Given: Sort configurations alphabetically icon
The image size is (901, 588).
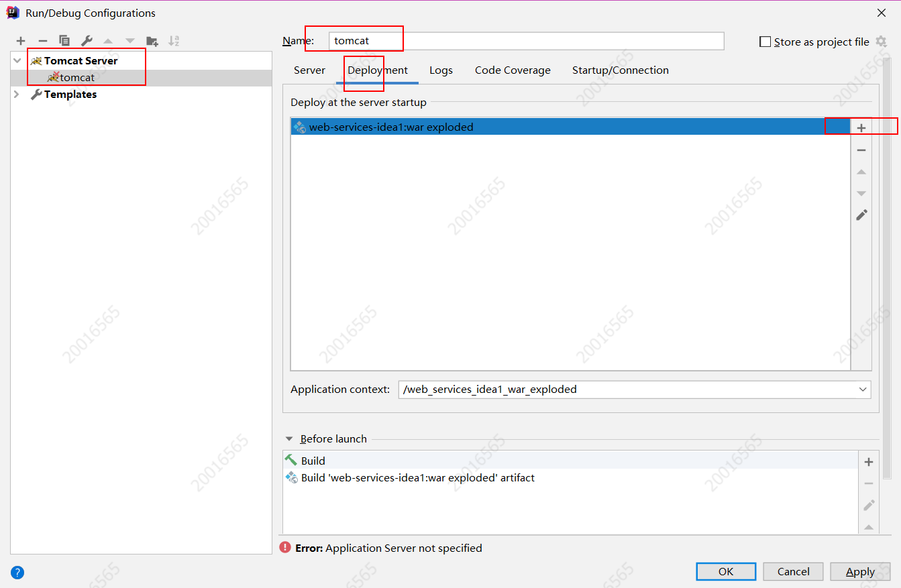Looking at the screenshot, I should click(174, 41).
